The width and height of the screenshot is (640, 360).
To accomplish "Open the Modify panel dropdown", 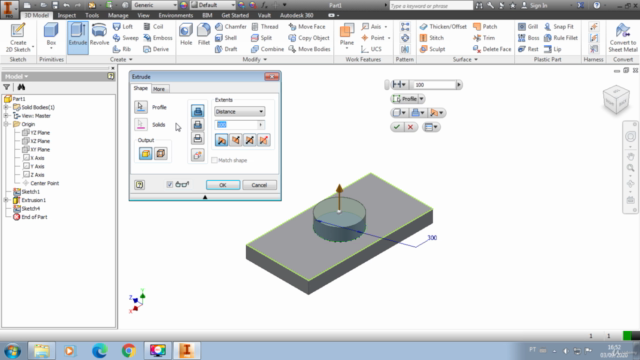I will click(255, 60).
